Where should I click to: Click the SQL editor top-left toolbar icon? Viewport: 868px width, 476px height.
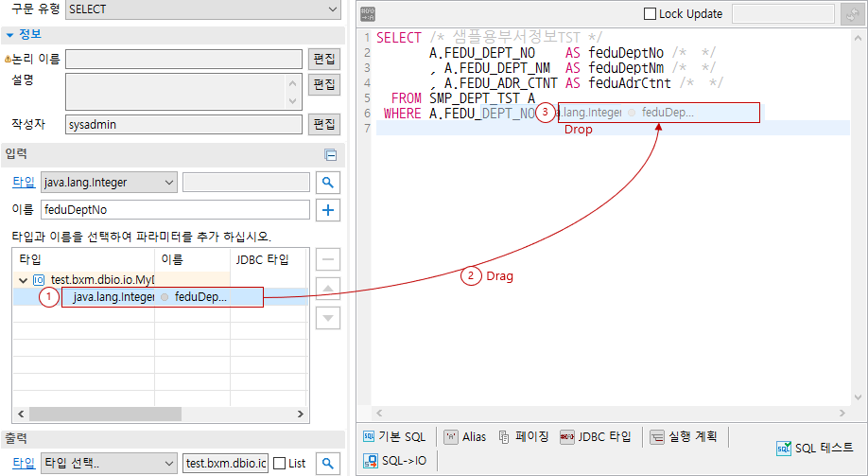point(367,14)
